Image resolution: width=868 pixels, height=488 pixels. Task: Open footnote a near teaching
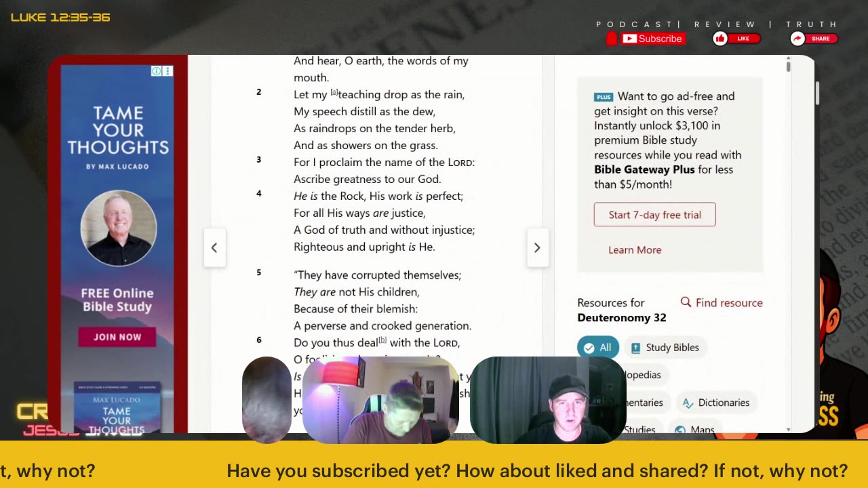tap(334, 92)
